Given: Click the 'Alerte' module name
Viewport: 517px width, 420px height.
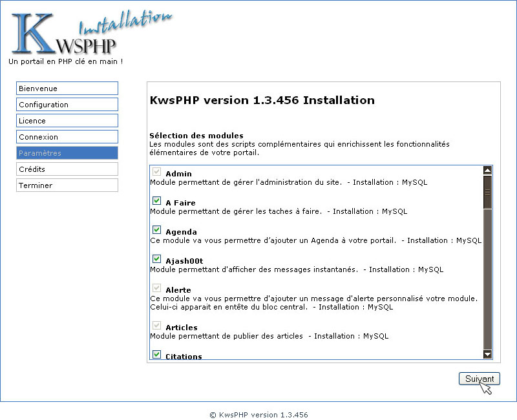Looking at the screenshot, I should (178, 290).
